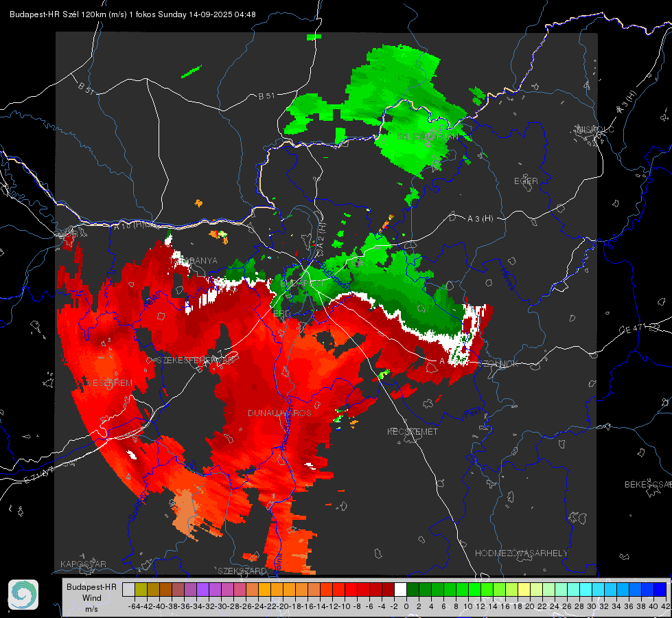The height and width of the screenshot is (618, 672).
Task: Click the radar title text with the date 14-09-2025
Action: coord(133,14)
